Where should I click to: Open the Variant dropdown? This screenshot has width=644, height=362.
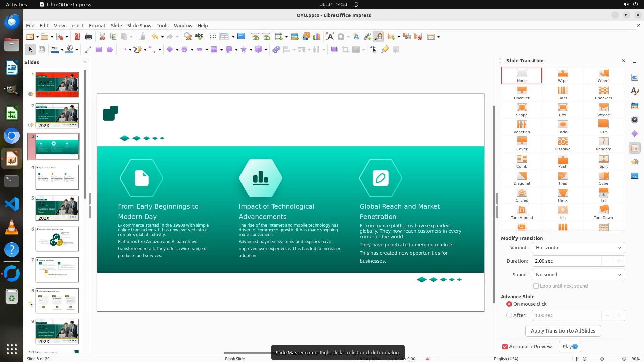pos(578,248)
